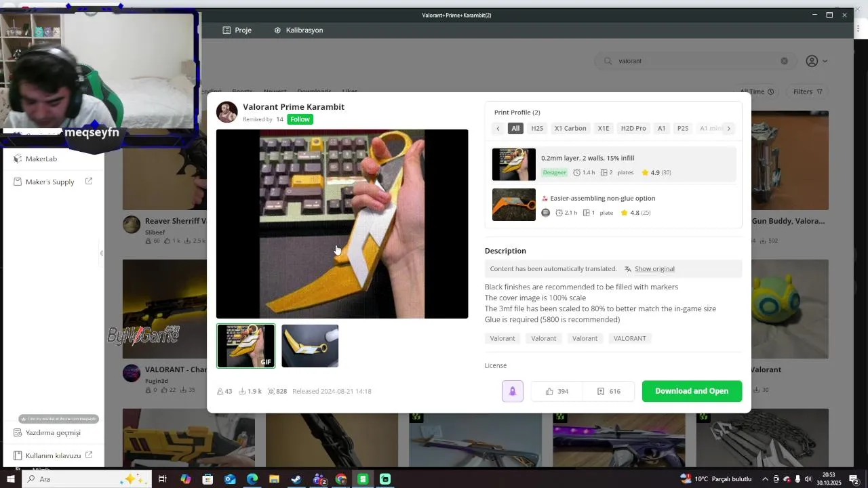
Task: Select the H2D Pro printer filter
Action: pos(633,128)
